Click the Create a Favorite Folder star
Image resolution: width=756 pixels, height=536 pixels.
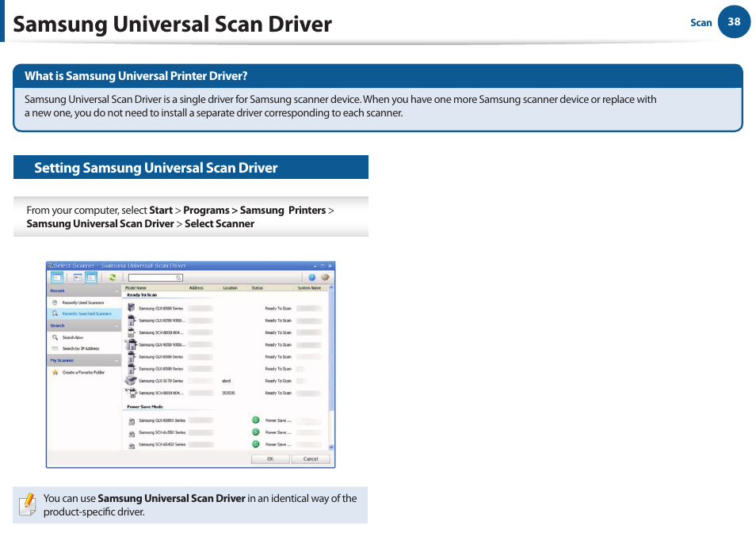(x=55, y=372)
